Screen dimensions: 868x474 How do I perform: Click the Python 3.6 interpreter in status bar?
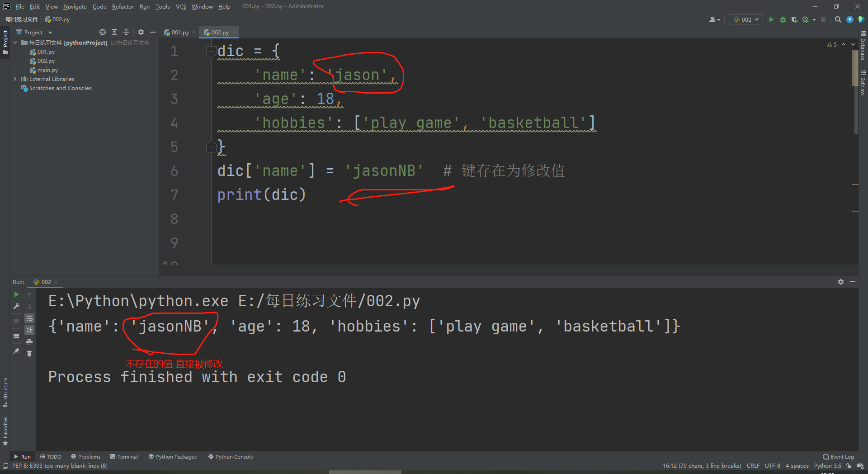pos(828,466)
